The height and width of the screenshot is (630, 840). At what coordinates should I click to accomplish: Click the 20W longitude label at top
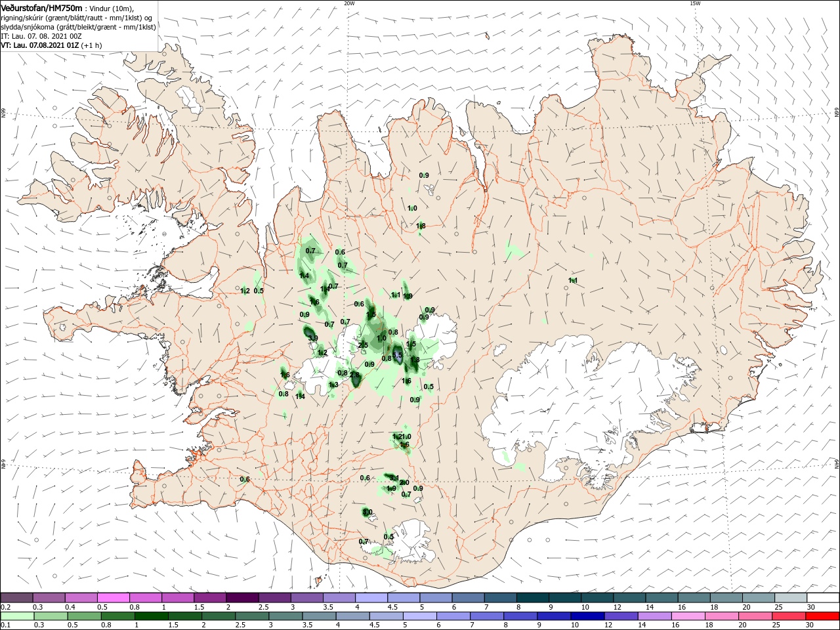[349, 3]
